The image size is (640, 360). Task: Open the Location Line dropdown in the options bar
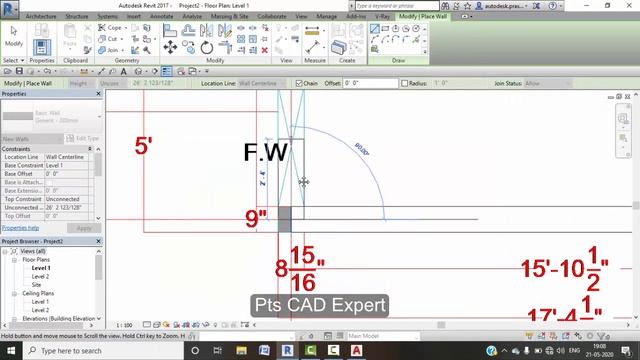pos(262,83)
